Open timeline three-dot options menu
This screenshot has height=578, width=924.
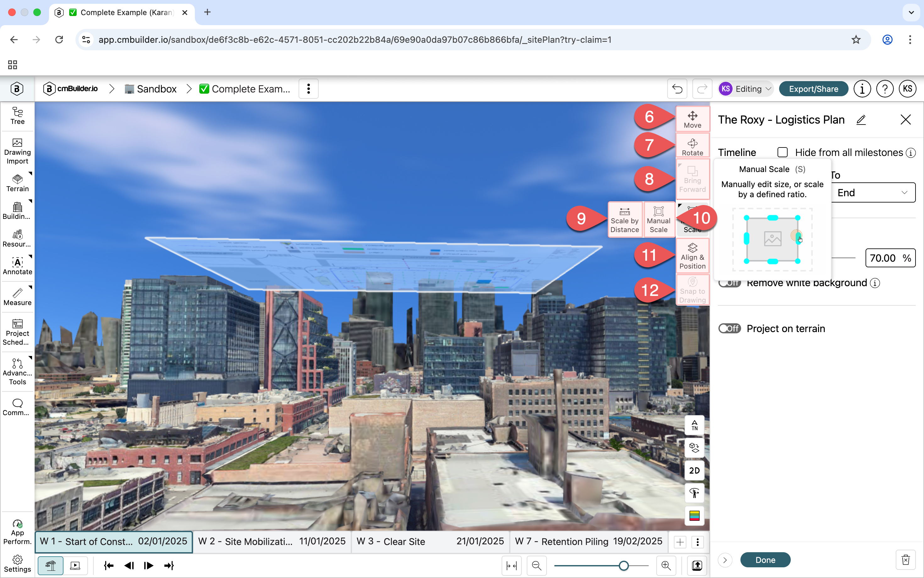[x=697, y=542]
